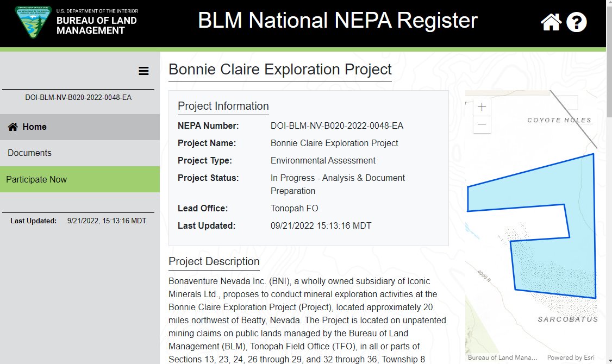Click the down arrow at the scrollbar bottom

coord(609,360)
